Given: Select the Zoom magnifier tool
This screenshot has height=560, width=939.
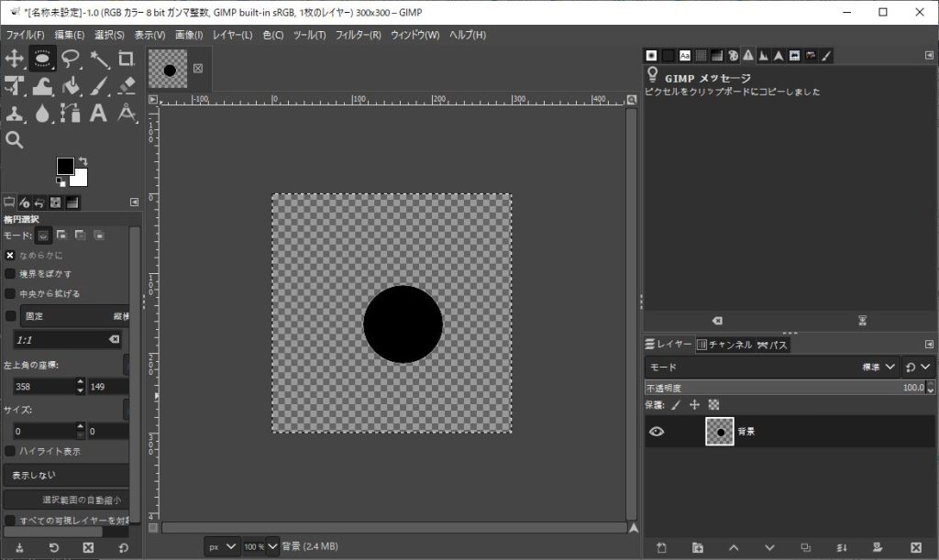Looking at the screenshot, I should point(15,140).
